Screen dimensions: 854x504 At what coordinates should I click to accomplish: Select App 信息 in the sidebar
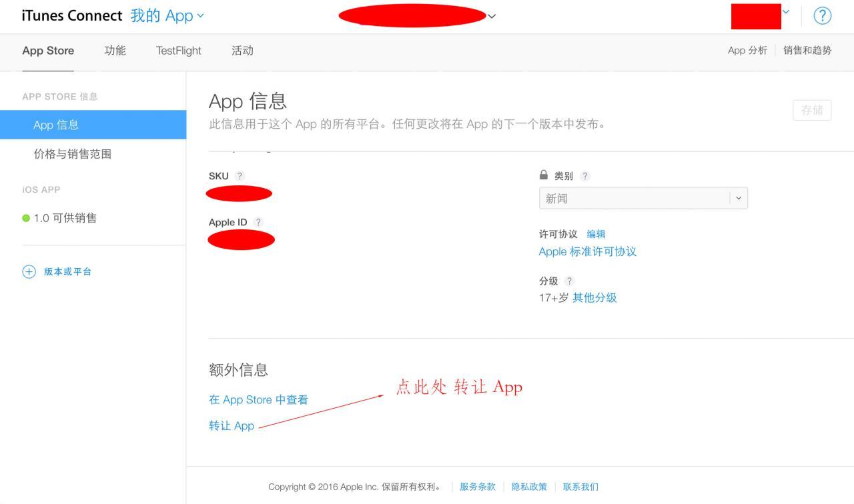pyautogui.click(x=93, y=125)
